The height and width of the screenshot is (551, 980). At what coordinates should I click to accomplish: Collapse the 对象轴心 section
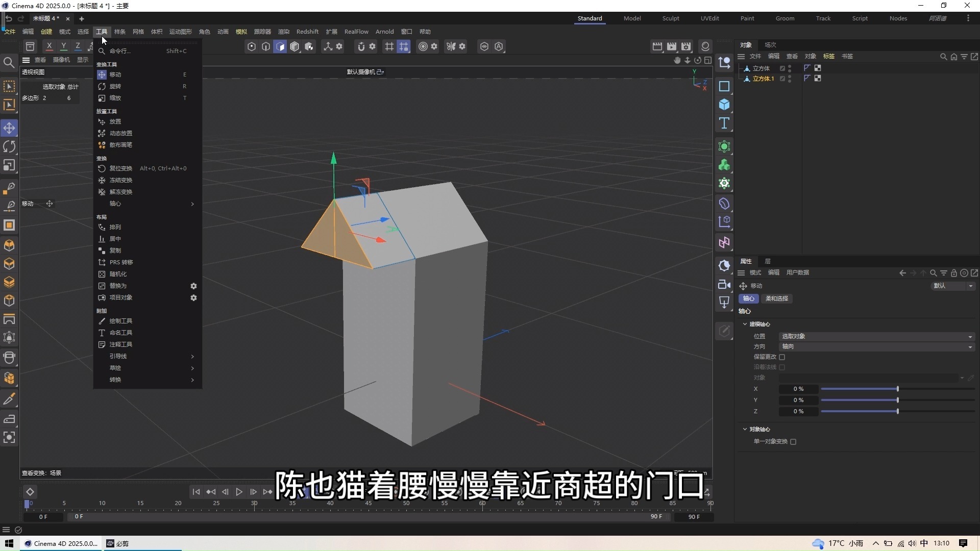pyautogui.click(x=745, y=429)
